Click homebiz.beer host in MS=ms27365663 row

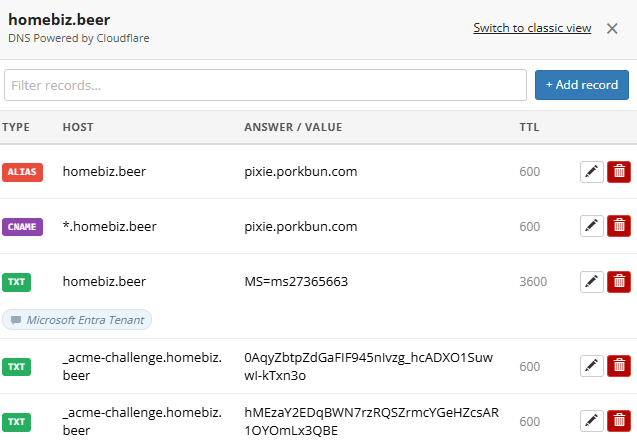point(104,282)
